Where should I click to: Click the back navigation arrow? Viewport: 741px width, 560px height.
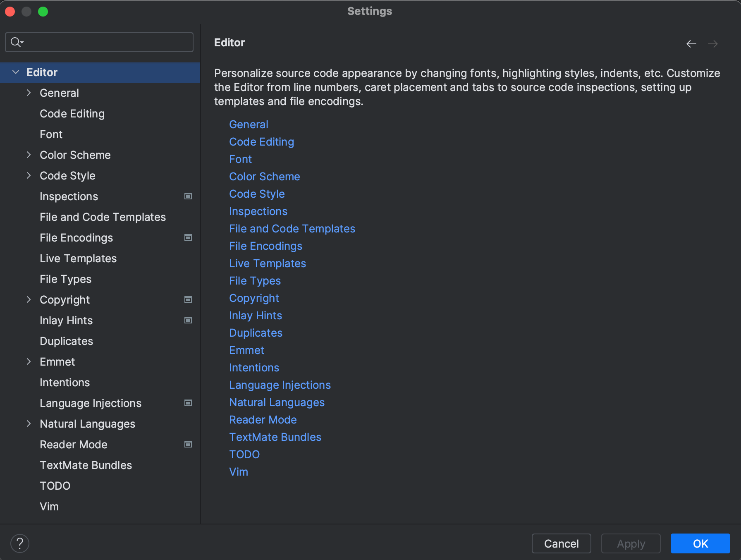691,43
